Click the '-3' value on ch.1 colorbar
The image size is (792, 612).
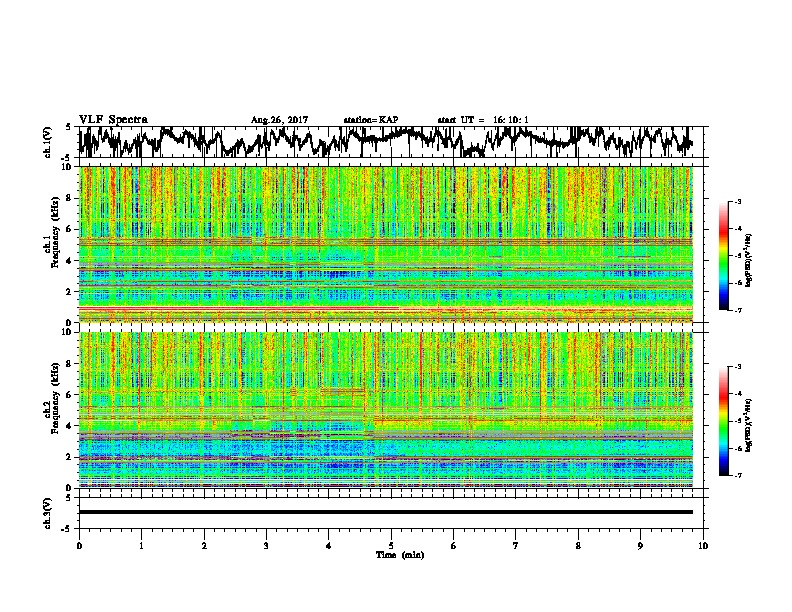[x=738, y=202]
